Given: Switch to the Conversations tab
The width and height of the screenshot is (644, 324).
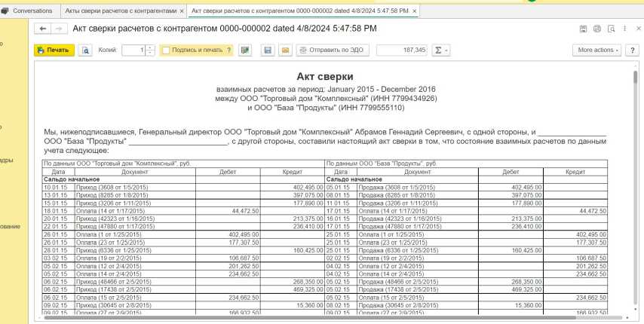Looking at the screenshot, I should pyautogui.click(x=32, y=11).
